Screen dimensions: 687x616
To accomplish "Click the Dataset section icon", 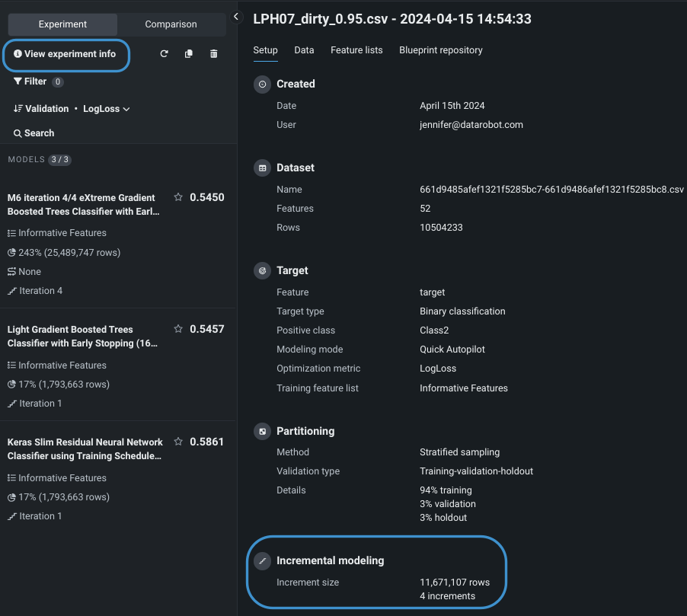I will [x=262, y=168].
